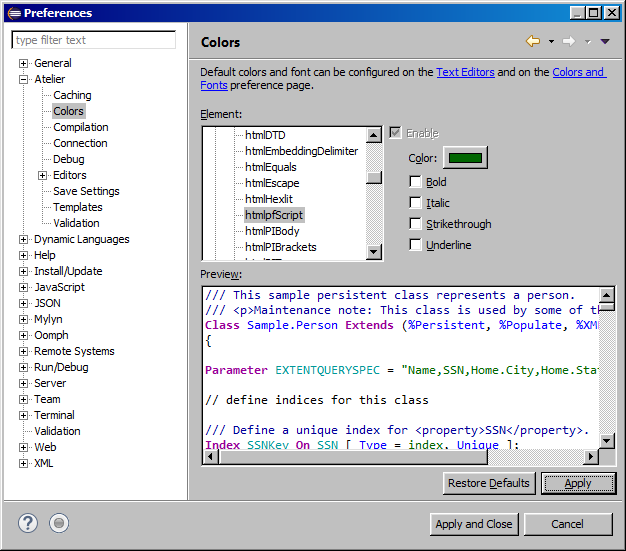This screenshot has height=551, width=626.
Task: Click the Cancel button
Action: pos(567,524)
